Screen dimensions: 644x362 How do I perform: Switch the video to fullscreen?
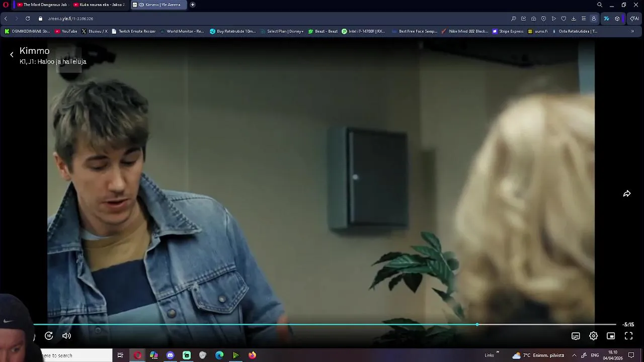(x=628, y=336)
